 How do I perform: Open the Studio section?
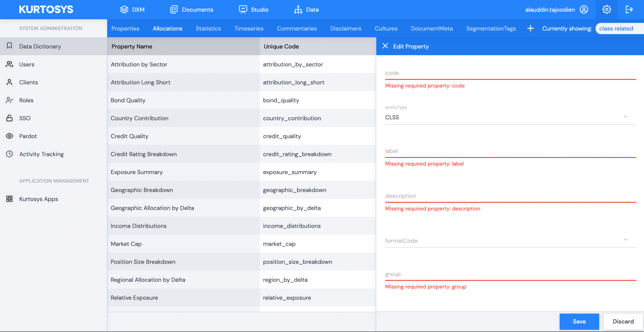[253, 9]
